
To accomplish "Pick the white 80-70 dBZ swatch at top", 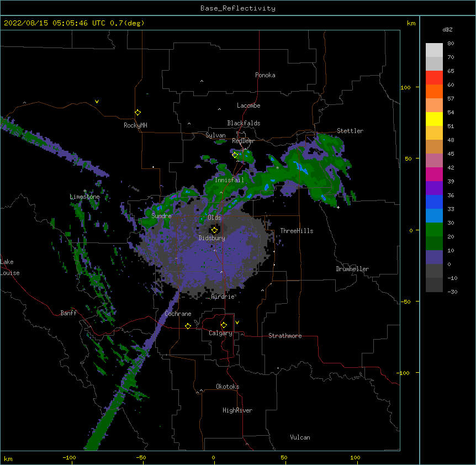I will [434, 50].
